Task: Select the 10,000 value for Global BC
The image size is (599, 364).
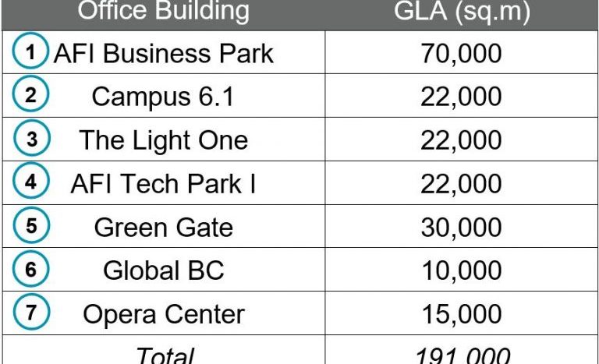Action: (462, 270)
